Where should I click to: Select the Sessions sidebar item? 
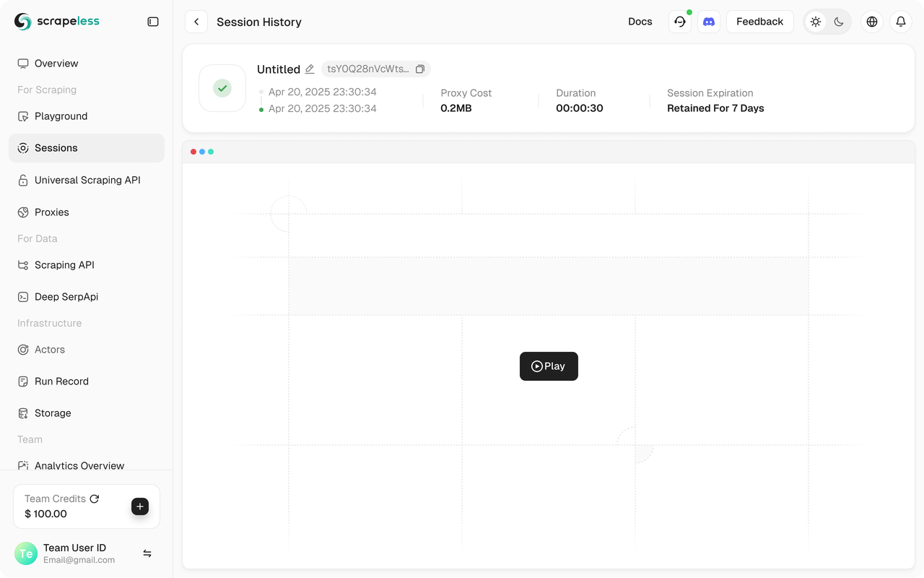tap(87, 148)
